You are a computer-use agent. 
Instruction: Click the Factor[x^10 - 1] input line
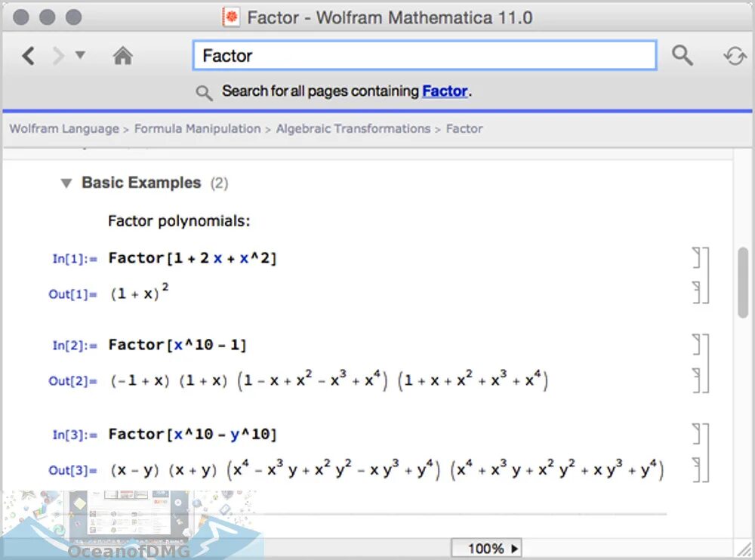tap(177, 345)
